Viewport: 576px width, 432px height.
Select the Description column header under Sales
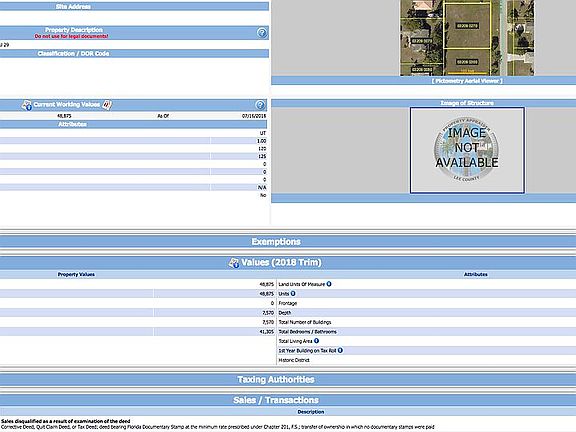[x=311, y=412]
